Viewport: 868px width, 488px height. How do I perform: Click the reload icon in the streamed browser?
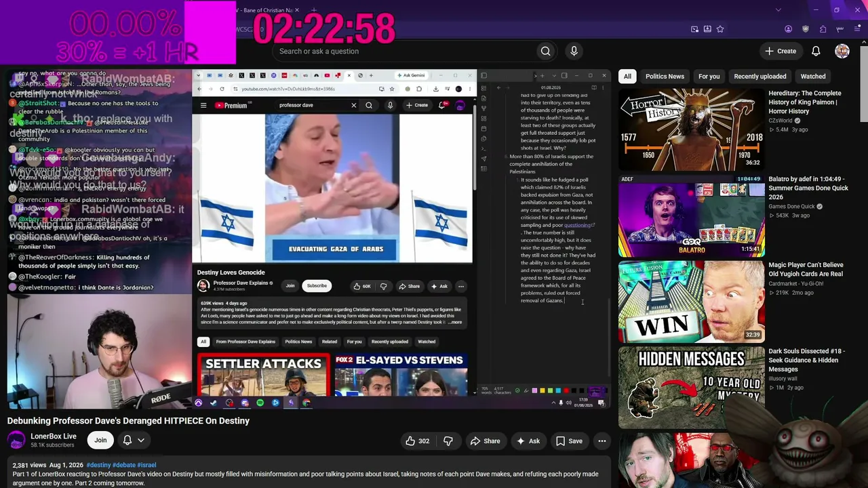(222, 89)
